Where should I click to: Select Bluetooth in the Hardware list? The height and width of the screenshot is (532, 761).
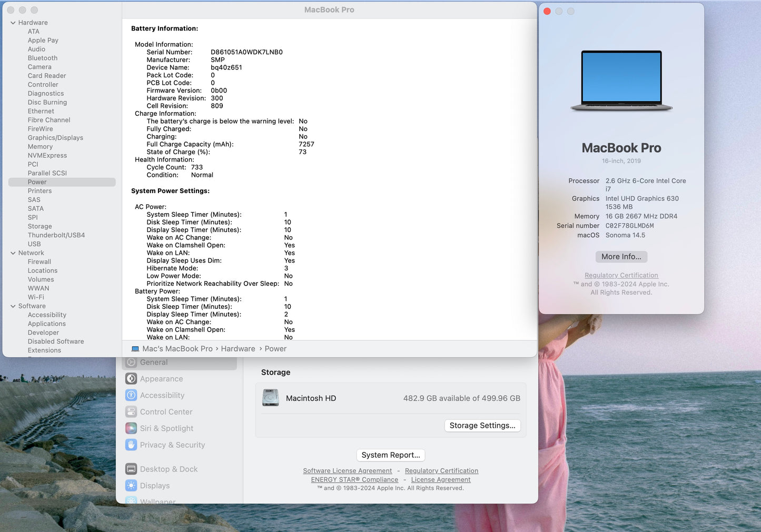point(42,58)
